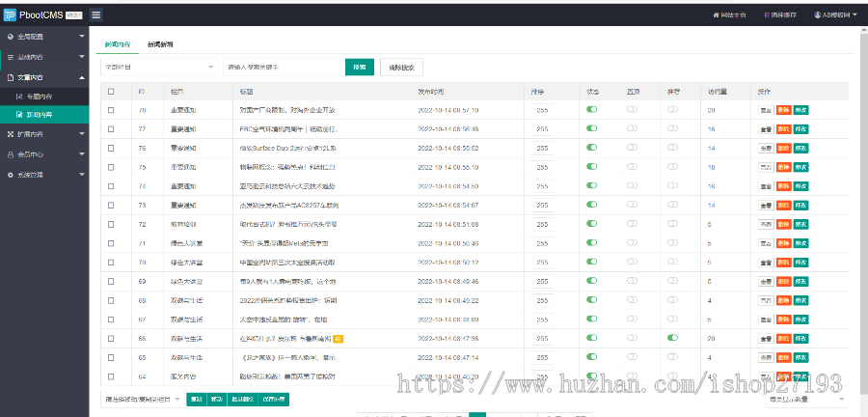Click the 清除搜索 button

tap(402, 67)
